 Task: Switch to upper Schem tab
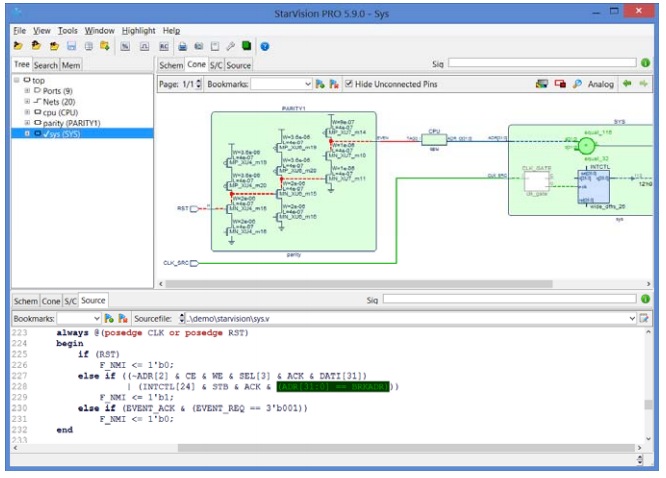(171, 65)
